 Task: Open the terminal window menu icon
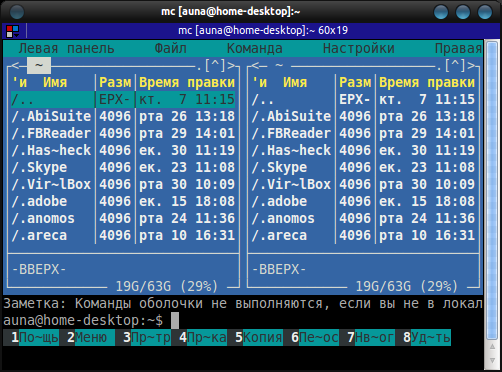[13, 31]
